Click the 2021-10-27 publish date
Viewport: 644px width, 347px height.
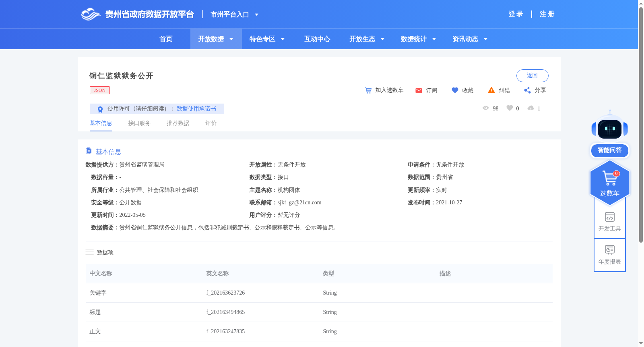point(449,203)
